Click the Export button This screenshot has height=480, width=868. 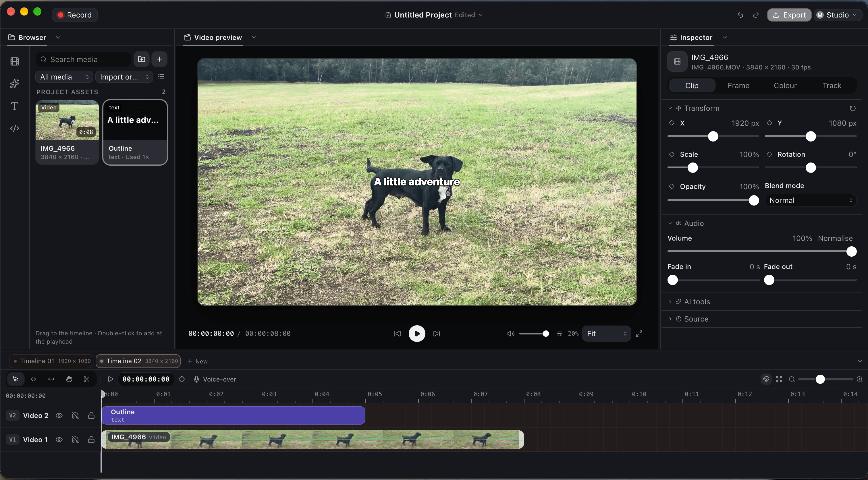coord(789,15)
